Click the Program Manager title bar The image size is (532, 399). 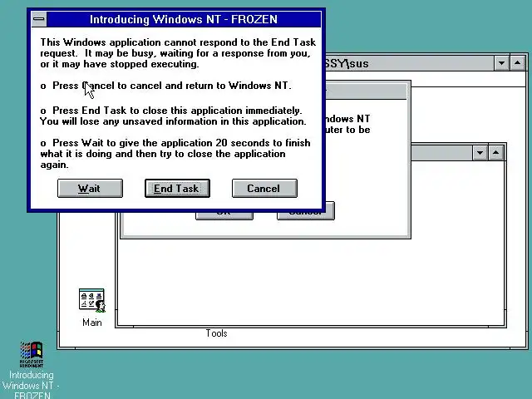point(409,63)
